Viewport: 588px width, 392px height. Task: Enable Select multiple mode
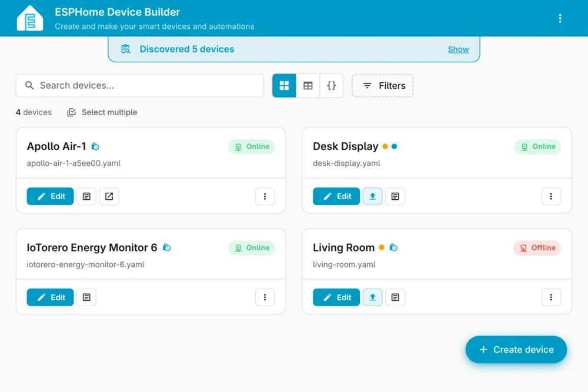102,112
